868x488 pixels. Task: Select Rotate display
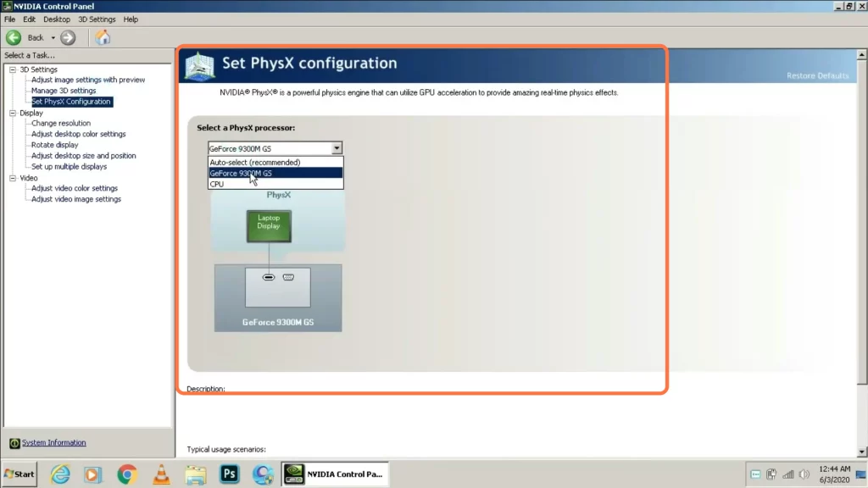(x=55, y=145)
